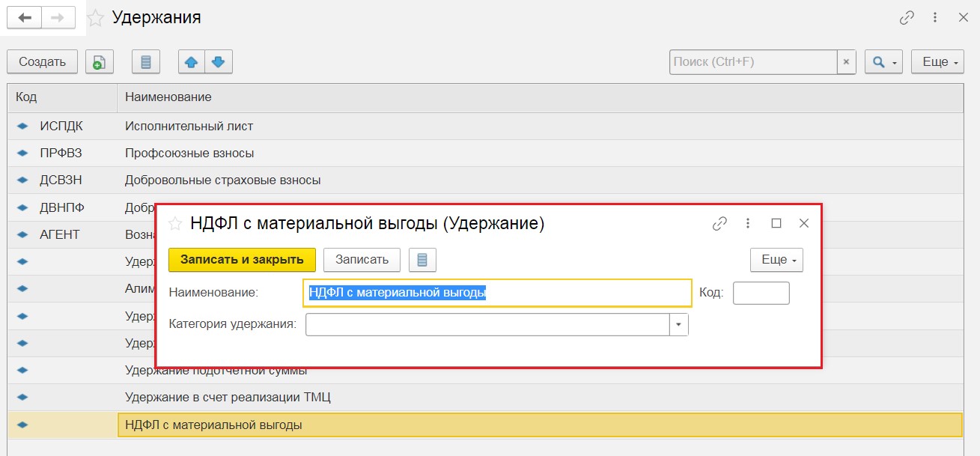Image resolution: width=980 pixels, height=456 pixels.
Task: Close the Удержание dialog
Action: point(804,223)
